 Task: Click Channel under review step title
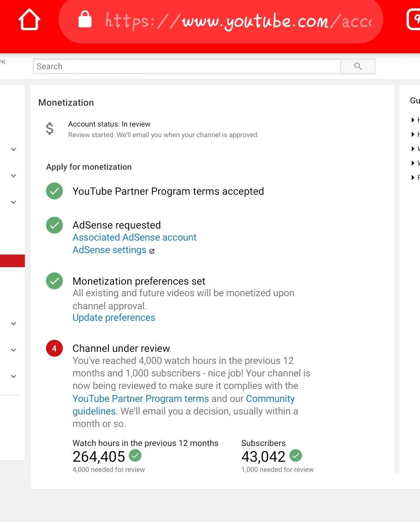click(121, 348)
